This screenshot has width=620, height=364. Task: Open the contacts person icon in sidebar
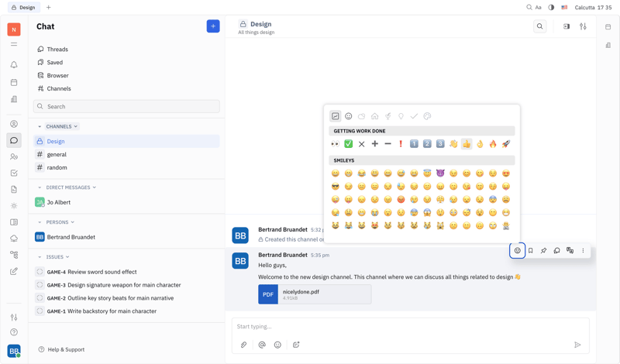tap(14, 124)
